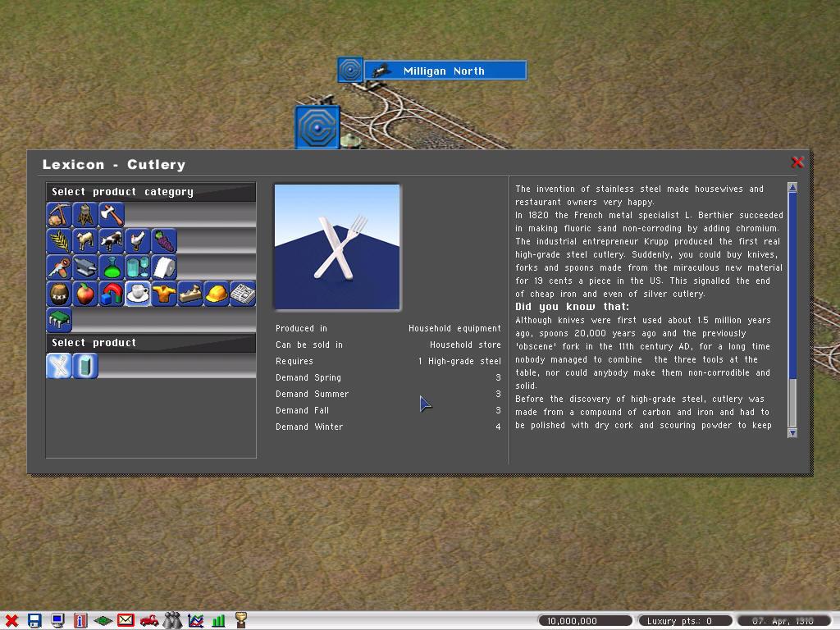Click the Demand Fall label
This screenshot has width=840, height=630.
coord(302,410)
